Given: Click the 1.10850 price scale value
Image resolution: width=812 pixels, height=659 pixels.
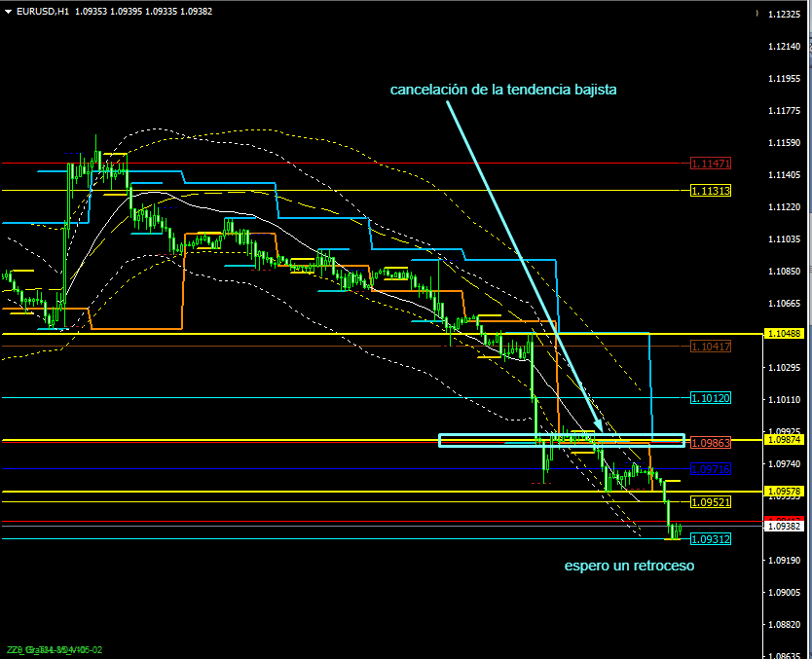Looking at the screenshot, I should coord(784,272).
